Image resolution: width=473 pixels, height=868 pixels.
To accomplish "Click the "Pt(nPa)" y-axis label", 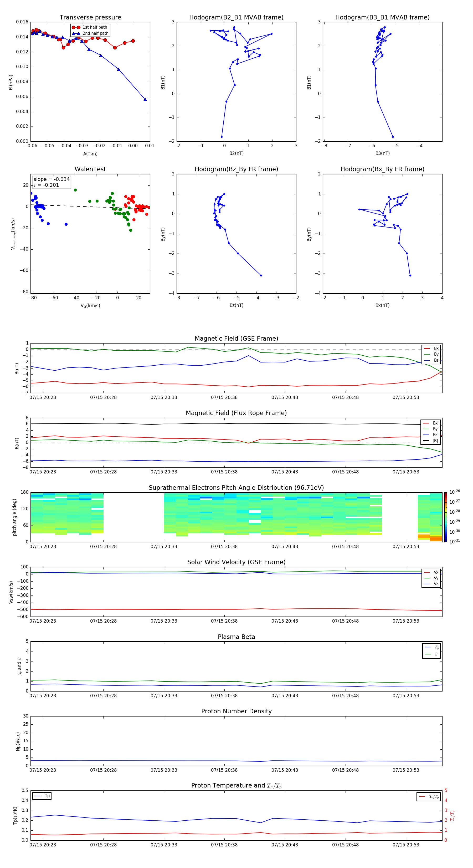I will pyautogui.click(x=11, y=82).
